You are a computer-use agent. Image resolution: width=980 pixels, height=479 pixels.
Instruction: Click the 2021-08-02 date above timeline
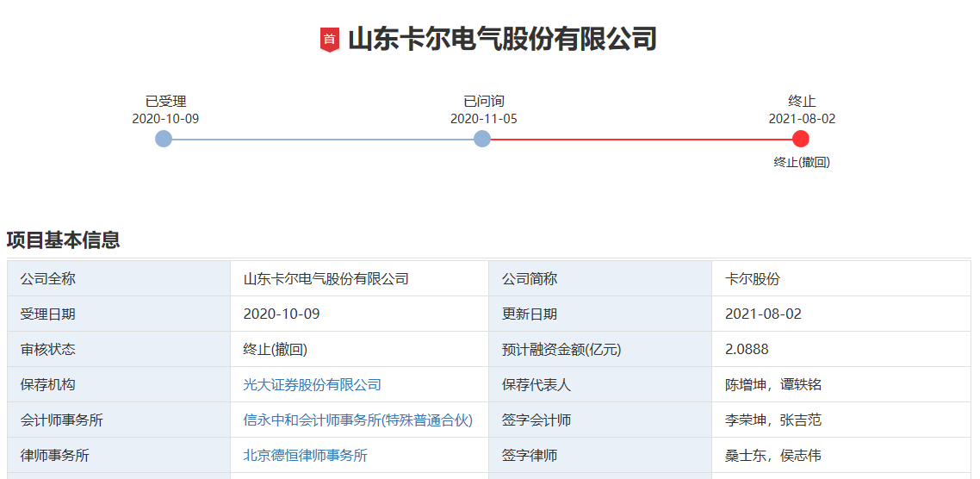point(802,119)
